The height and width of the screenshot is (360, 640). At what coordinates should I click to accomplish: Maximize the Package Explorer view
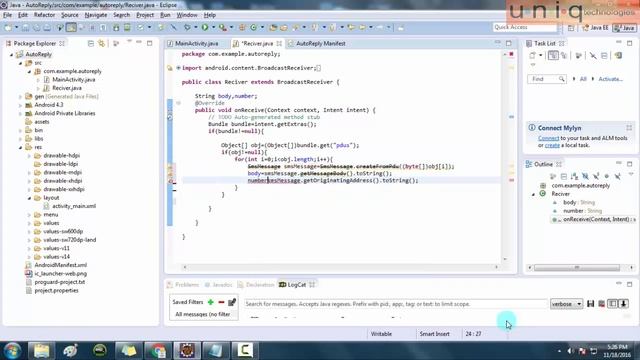point(149,43)
